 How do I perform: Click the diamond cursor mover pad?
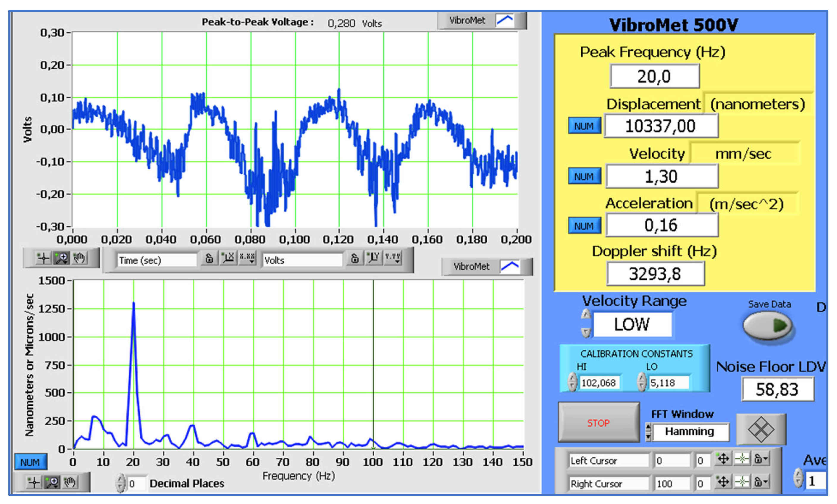[x=761, y=429]
